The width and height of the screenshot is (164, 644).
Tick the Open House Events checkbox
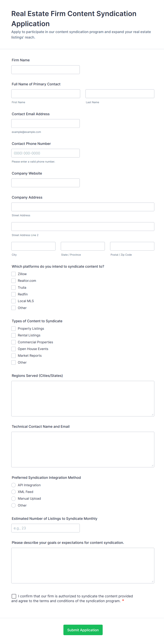[x=13, y=349]
